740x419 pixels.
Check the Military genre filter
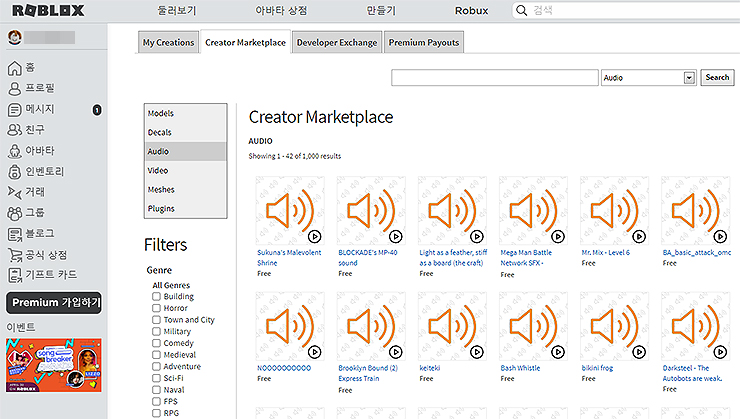(x=156, y=331)
